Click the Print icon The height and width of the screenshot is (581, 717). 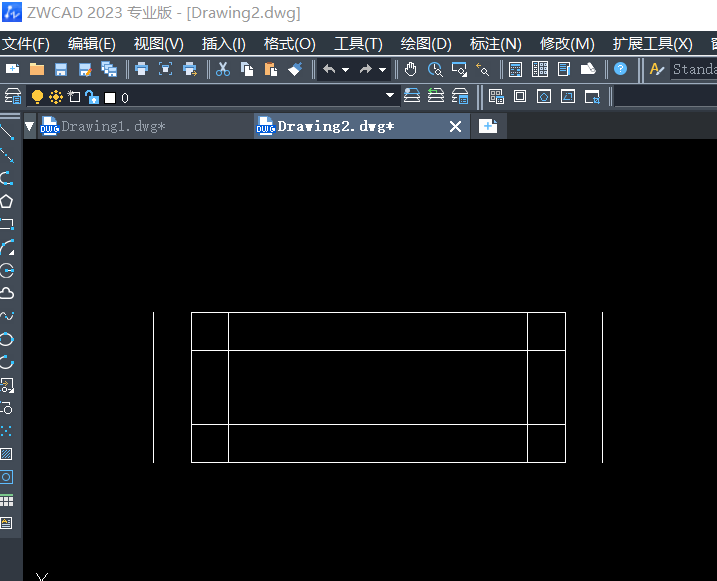pyautogui.click(x=141, y=69)
